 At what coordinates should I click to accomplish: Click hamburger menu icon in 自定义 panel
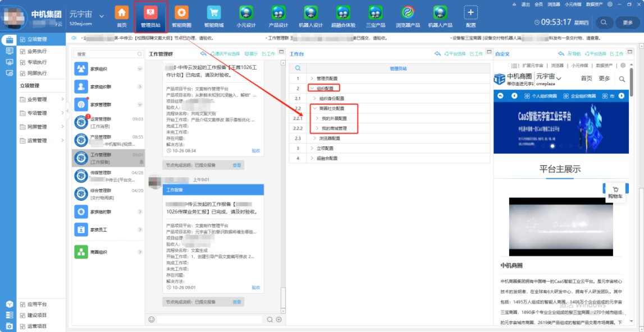tap(514, 65)
